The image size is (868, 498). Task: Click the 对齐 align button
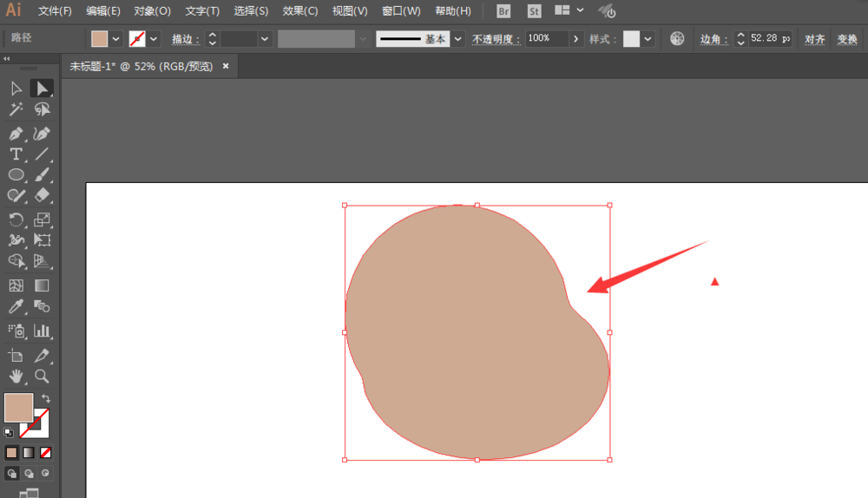[x=814, y=39]
